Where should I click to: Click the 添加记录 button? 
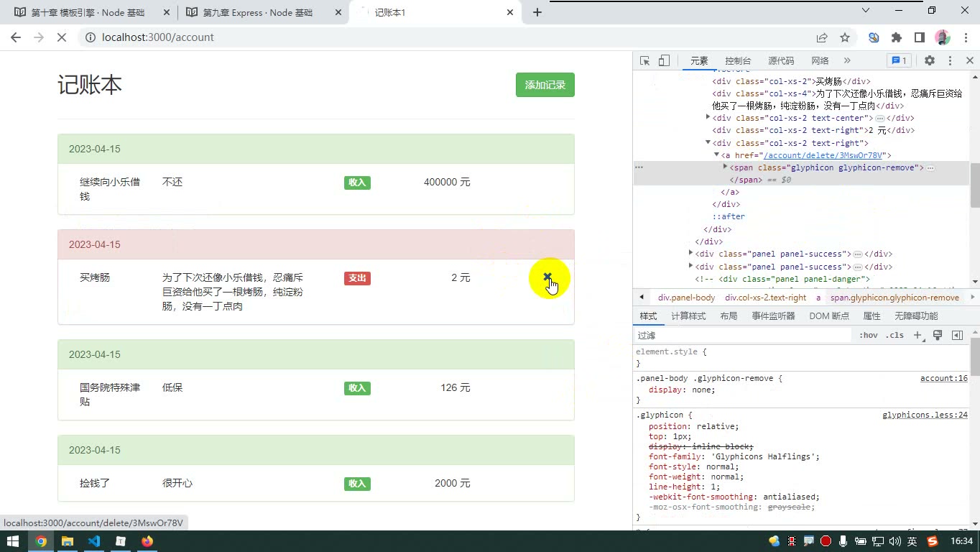[545, 85]
